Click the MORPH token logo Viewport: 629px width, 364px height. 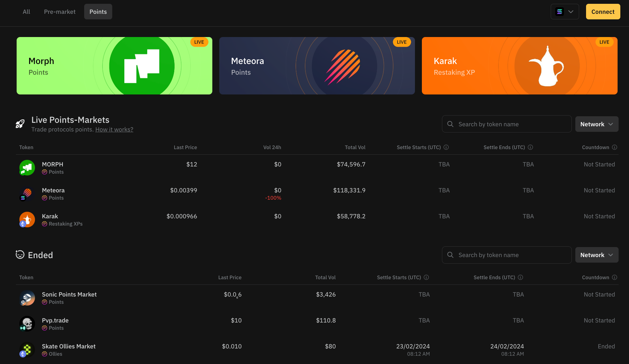point(27,168)
